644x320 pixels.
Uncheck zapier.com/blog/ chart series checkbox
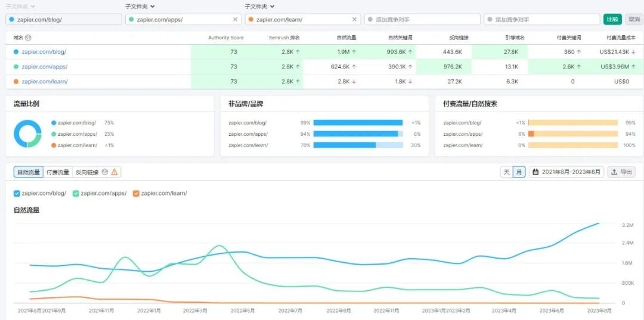point(17,193)
